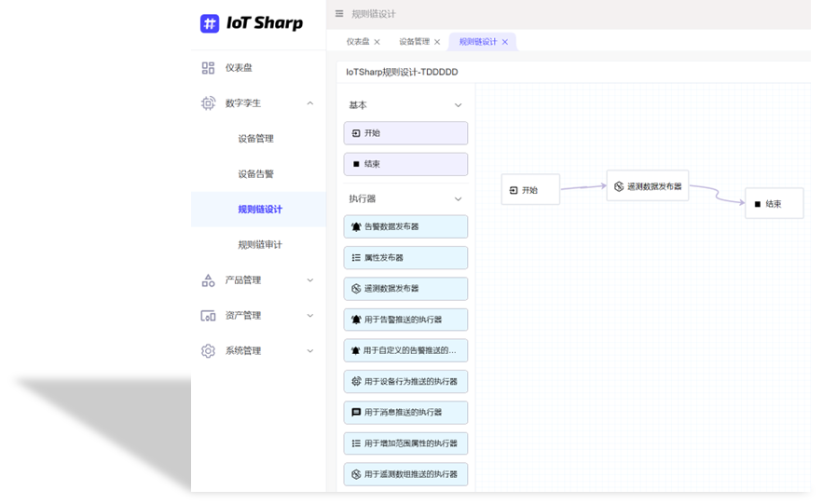Expand the 产品管理 sidebar menu
Image resolution: width=823 pixels, height=504 pixels.
[x=310, y=280]
